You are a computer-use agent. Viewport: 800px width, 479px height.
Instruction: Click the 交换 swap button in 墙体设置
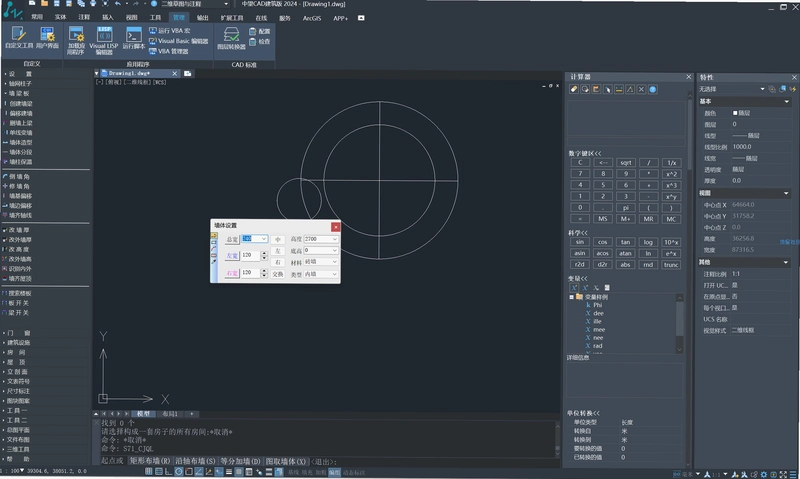278,274
